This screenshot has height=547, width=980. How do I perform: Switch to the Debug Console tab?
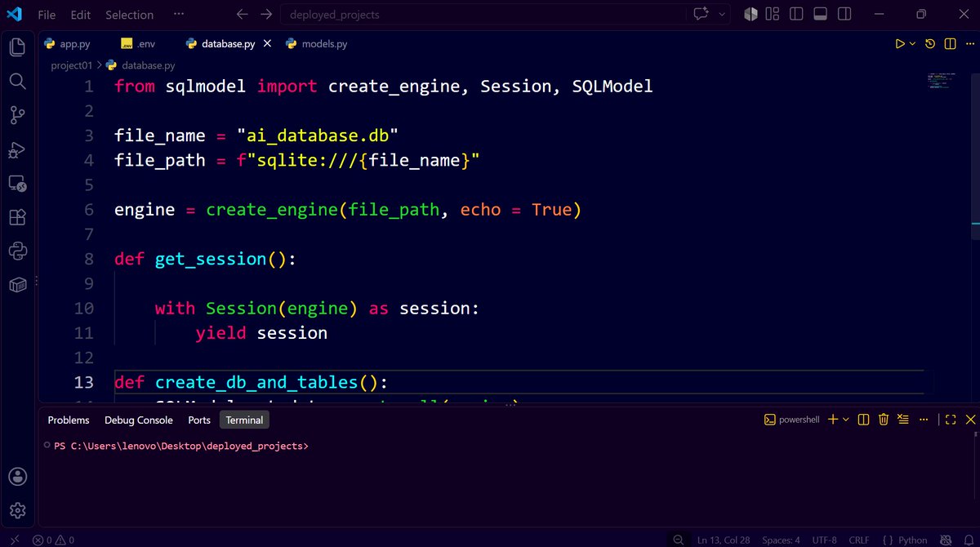tap(139, 420)
